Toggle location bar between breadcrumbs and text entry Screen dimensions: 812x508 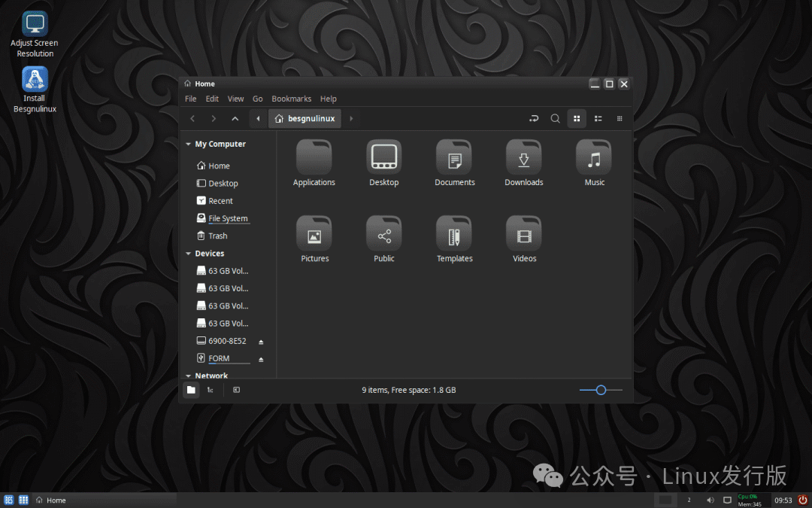(x=534, y=118)
